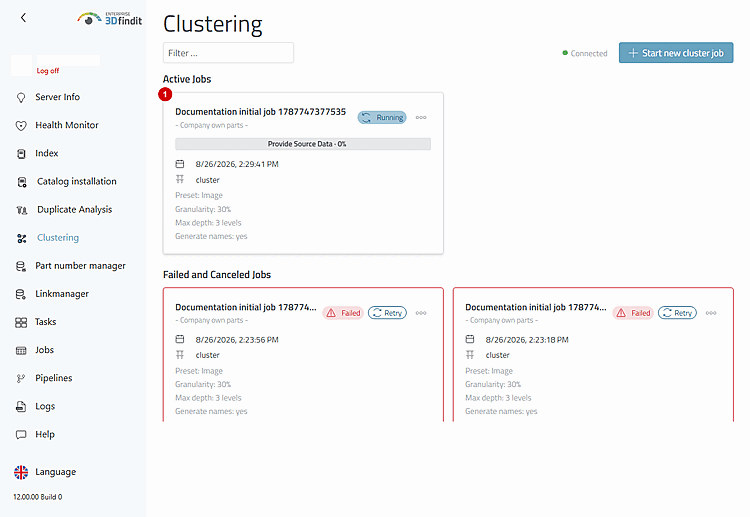Click the Logs document icon
The height and width of the screenshot is (517, 750).
point(21,407)
